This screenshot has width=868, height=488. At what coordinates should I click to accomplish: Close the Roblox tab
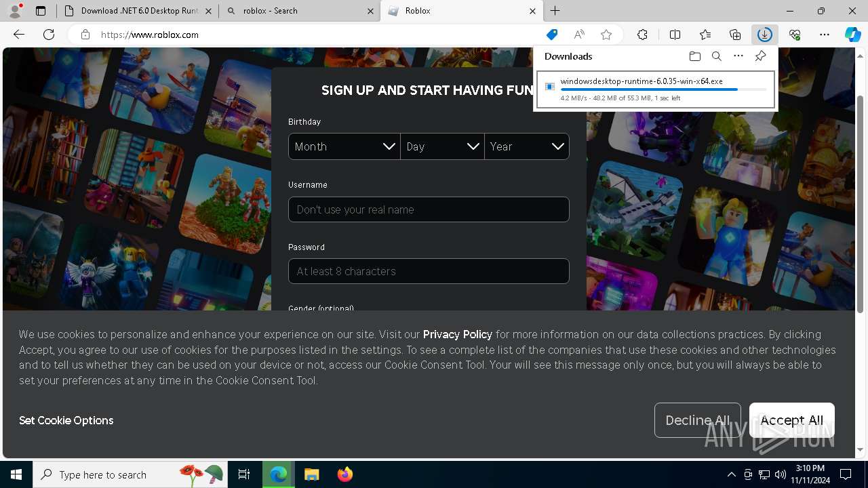tap(532, 11)
